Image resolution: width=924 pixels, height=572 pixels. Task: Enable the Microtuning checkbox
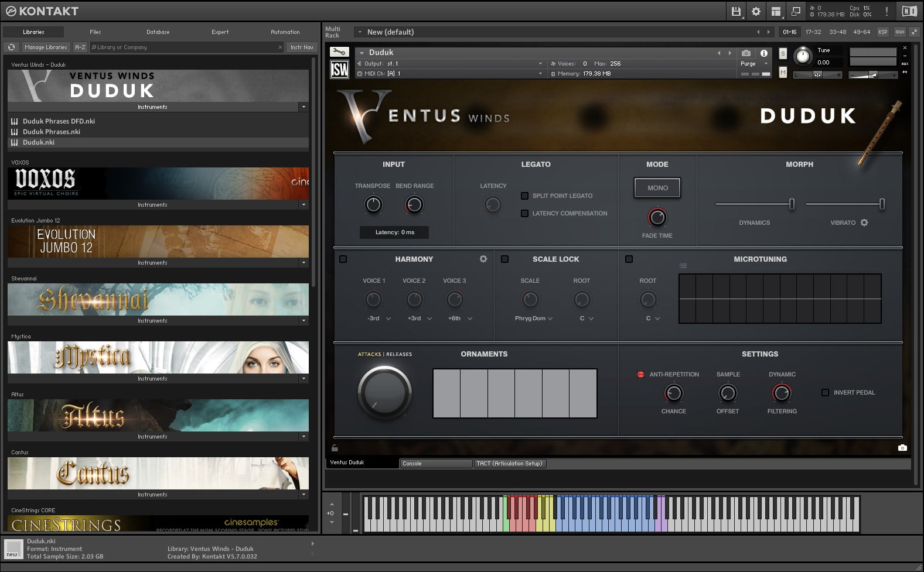pyautogui.click(x=629, y=259)
